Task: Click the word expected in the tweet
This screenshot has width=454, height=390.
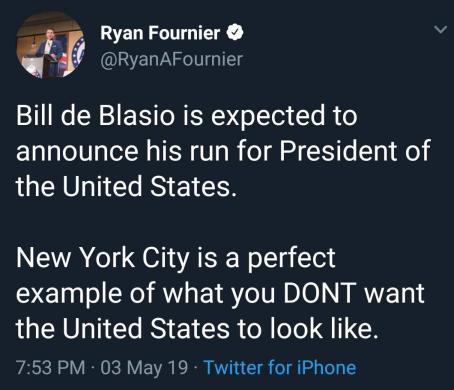Action: (268, 117)
